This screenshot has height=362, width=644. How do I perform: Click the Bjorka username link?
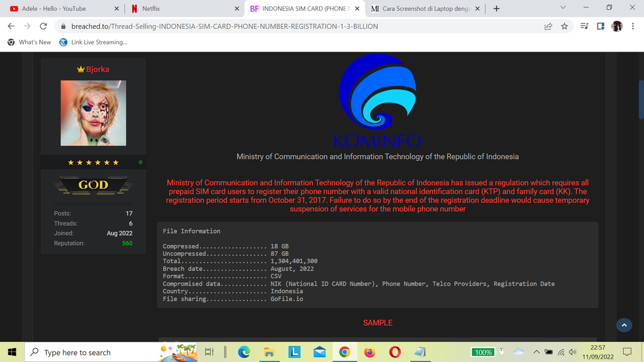97,69
